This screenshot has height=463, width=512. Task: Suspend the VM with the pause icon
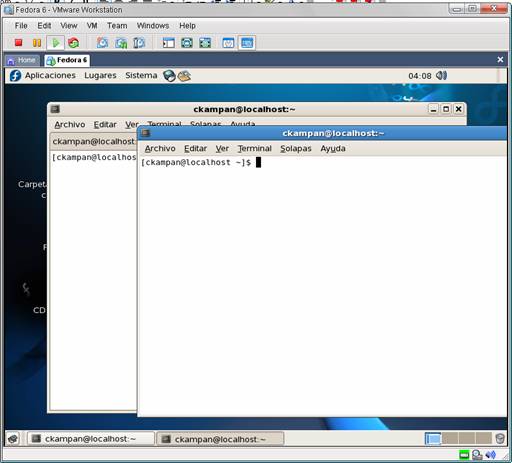pos(37,43)
